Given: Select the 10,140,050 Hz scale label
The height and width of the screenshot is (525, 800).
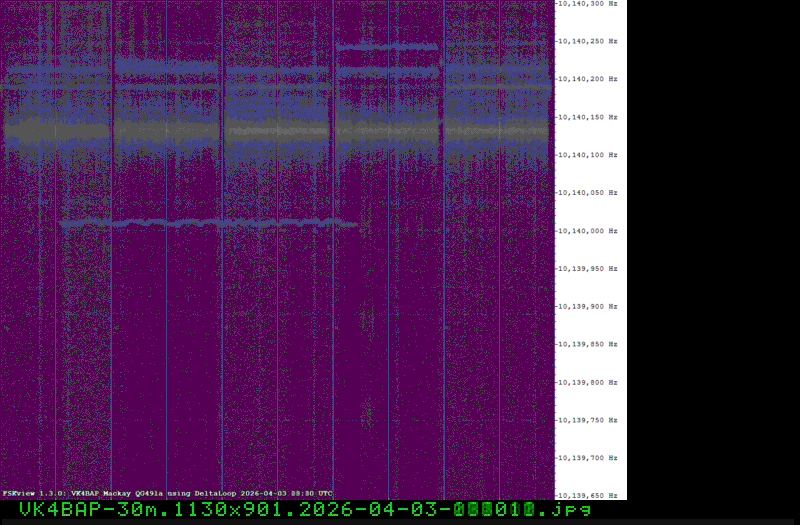Looking at the screenshot, I should click(x=588, y=193).
